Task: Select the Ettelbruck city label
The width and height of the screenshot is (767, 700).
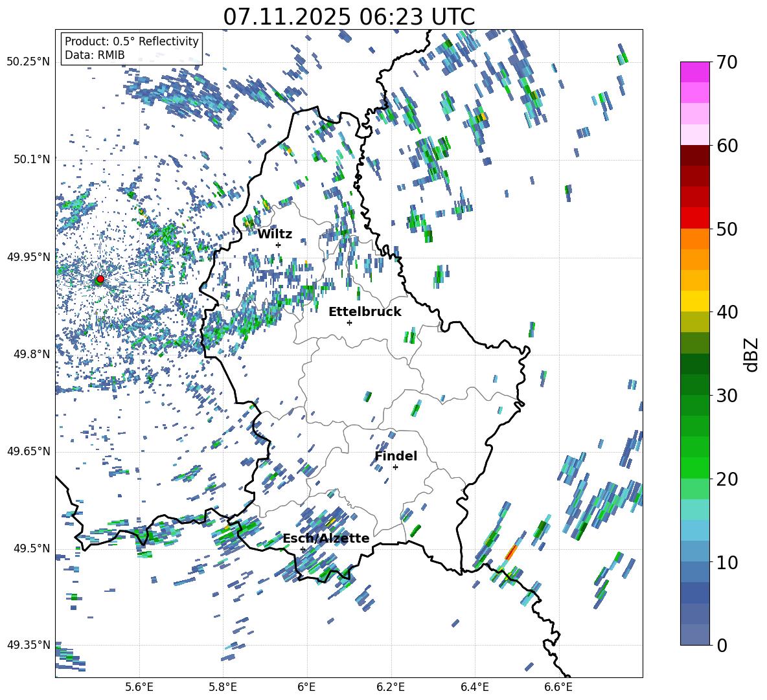Action: 365,311
